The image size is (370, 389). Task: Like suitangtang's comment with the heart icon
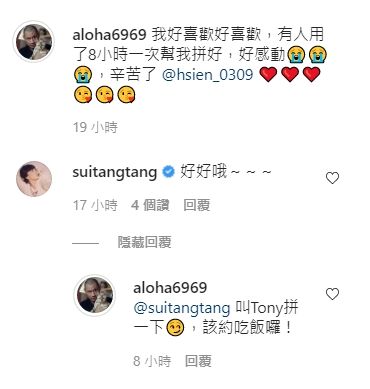[x=332, y=178]
